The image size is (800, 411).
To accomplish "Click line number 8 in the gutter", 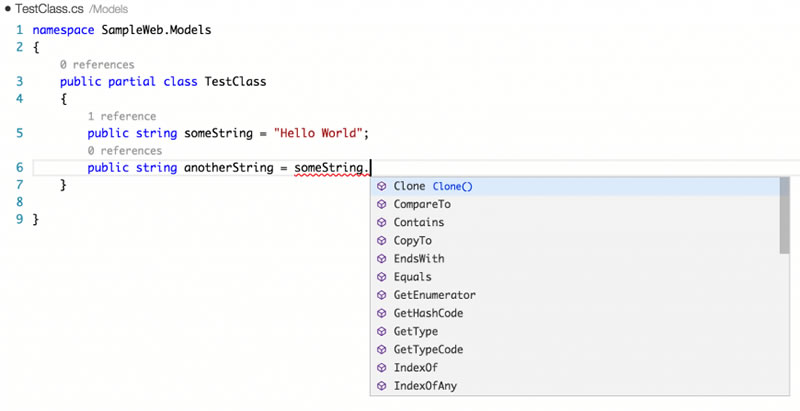I will pos(18,203).
